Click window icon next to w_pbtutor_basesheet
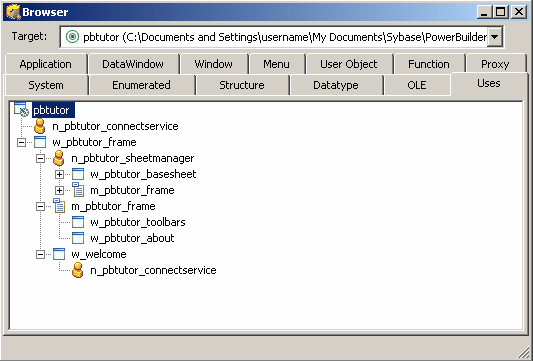Image resolution: width=533 pixels, height=361 pixels. (78, 174)
